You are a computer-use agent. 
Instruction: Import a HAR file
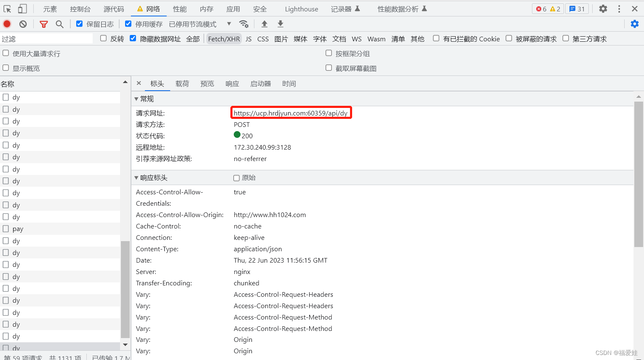[x=264, y=24]
